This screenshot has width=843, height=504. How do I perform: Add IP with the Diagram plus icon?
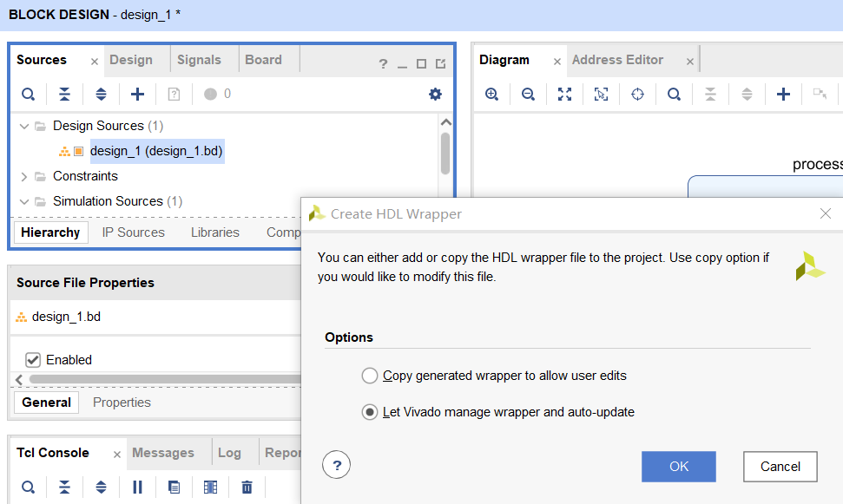click(x=783, y=95)
